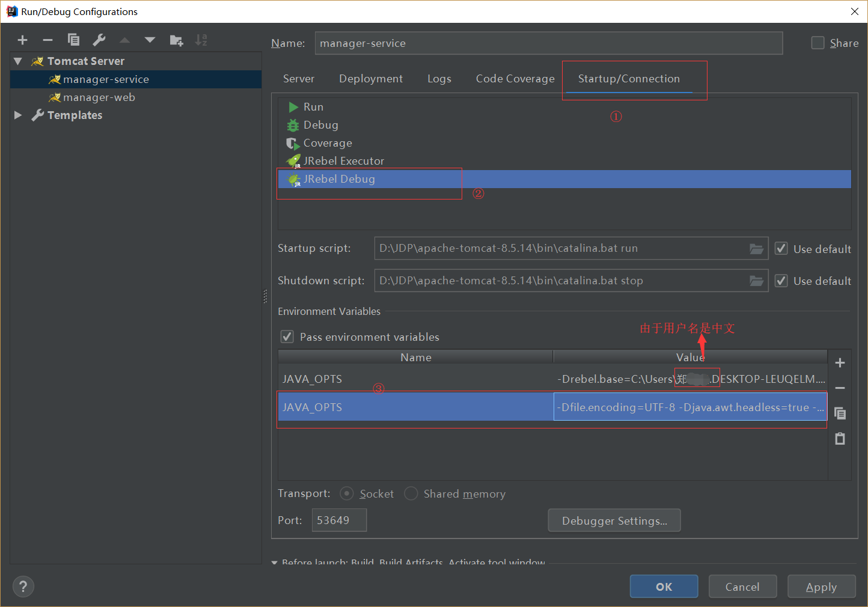The height and width of the screenshot is (607, 868).
Task: Click the OK button
Action: [x=664, y=587]
